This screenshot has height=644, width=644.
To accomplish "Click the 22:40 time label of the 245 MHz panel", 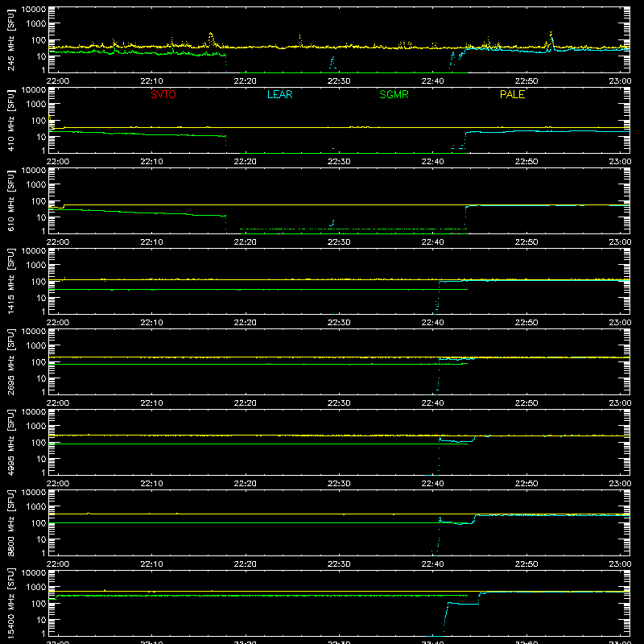I will point(432,81).
